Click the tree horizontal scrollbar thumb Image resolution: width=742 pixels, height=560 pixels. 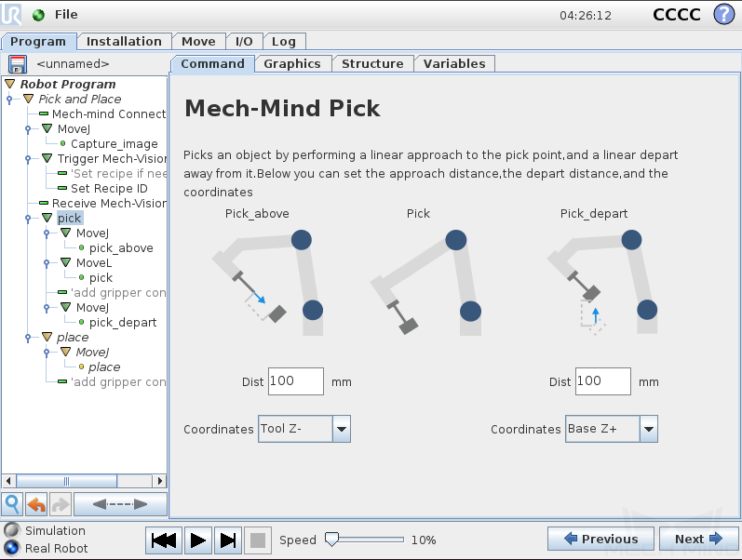[x=67, y=481]
